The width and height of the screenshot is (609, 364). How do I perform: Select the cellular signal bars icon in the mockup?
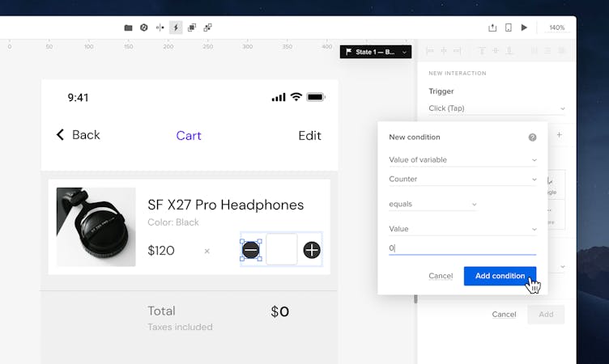279,97
